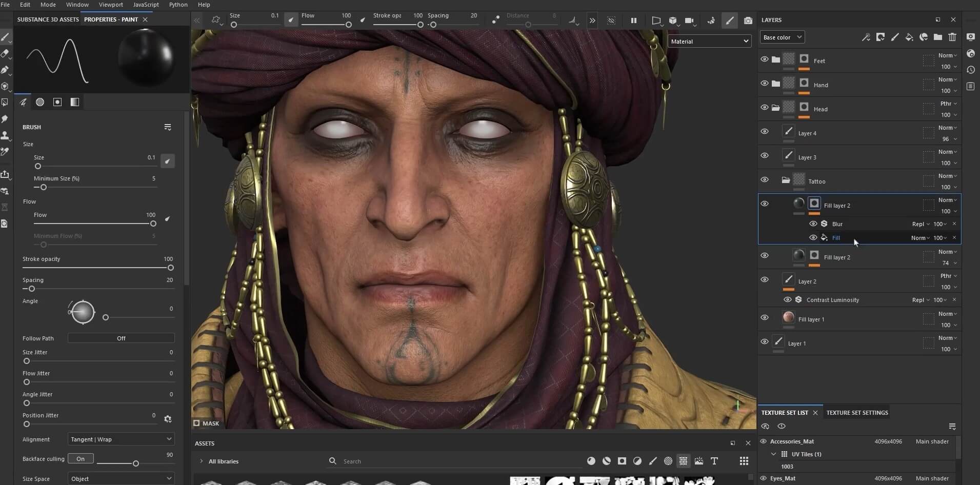Pick the Clone stamp tool
The width and height of the screenshot is (980, 485).
point(5,135)
